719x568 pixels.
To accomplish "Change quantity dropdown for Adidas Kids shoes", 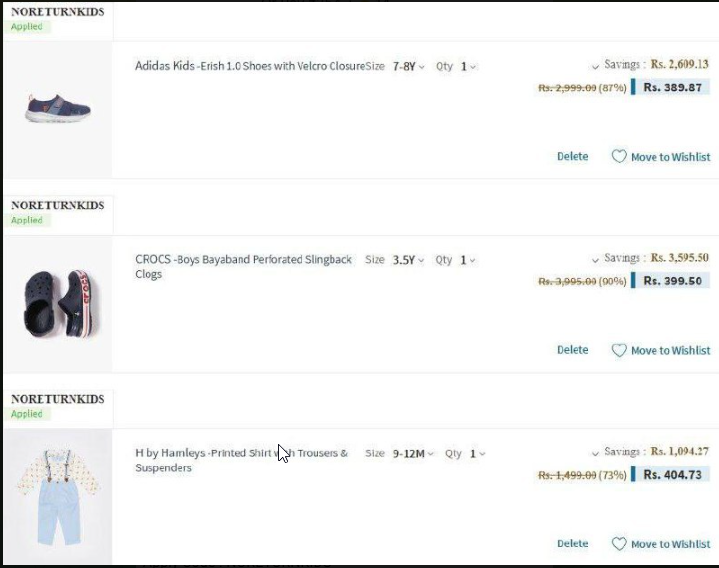I will click(468, 67).
